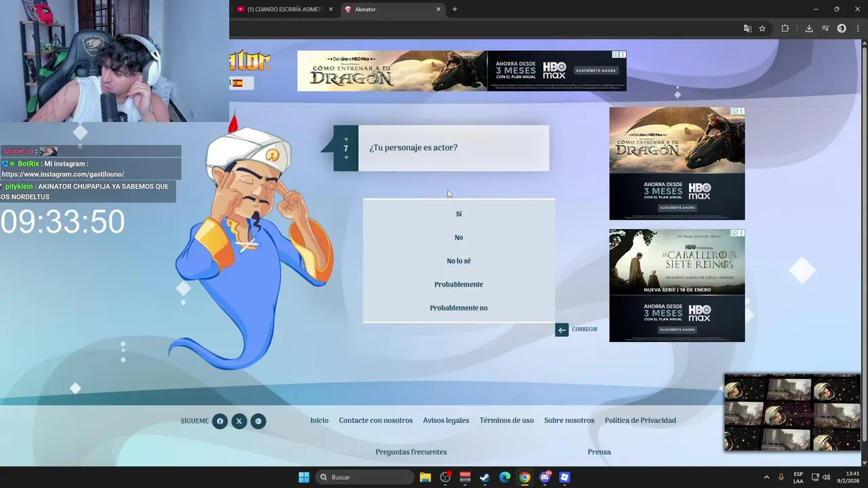This screenshot has height=488, width=868.
Task: Open Roblox taskbar icon
Action: coord(564,477)
